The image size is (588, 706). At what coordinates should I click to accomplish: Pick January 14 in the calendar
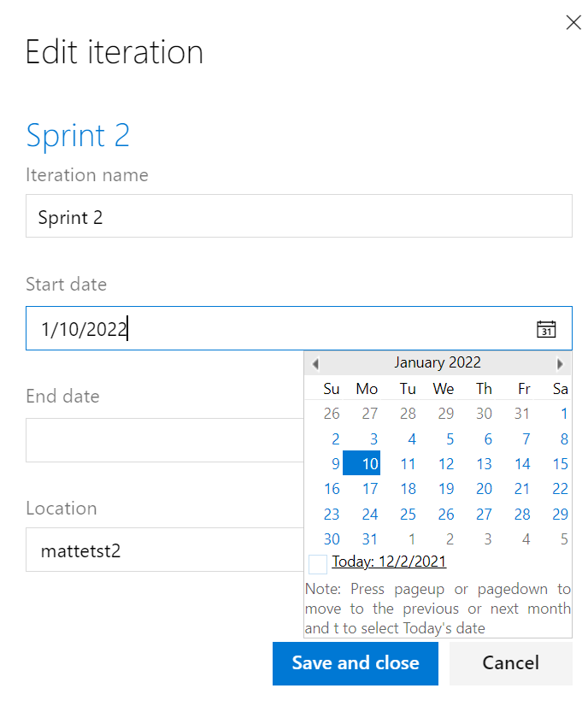tap(522, 464)
